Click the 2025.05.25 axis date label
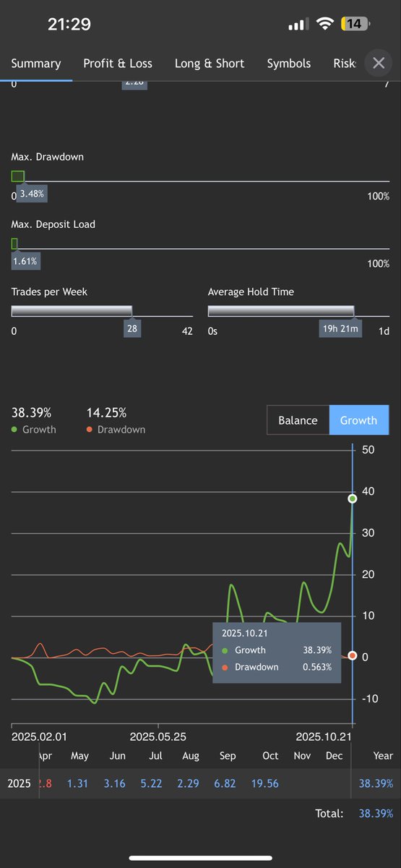This screenshot has height=868, width=401. (158, 736)
